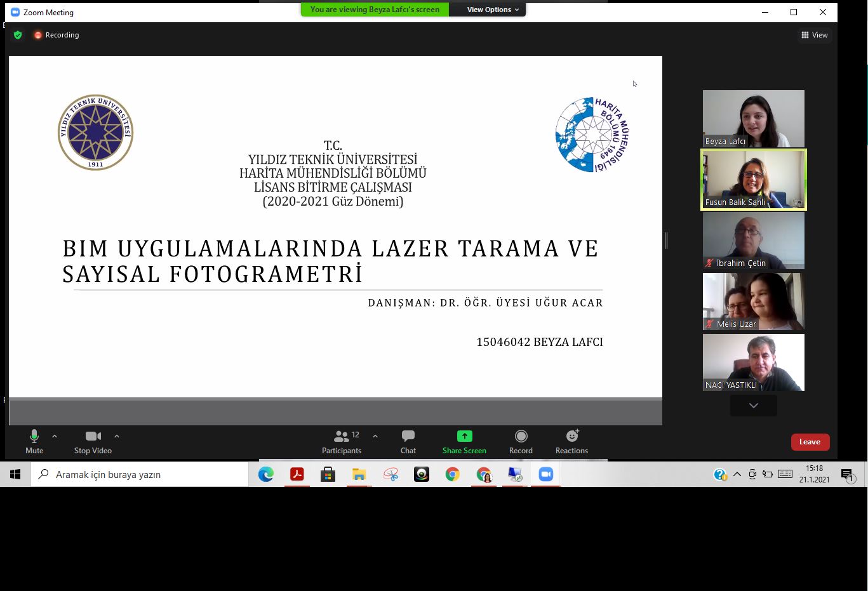Click the Zoom Meeting window title
Viewport: 868px width, 591px height.
click(x=48, y=12)
